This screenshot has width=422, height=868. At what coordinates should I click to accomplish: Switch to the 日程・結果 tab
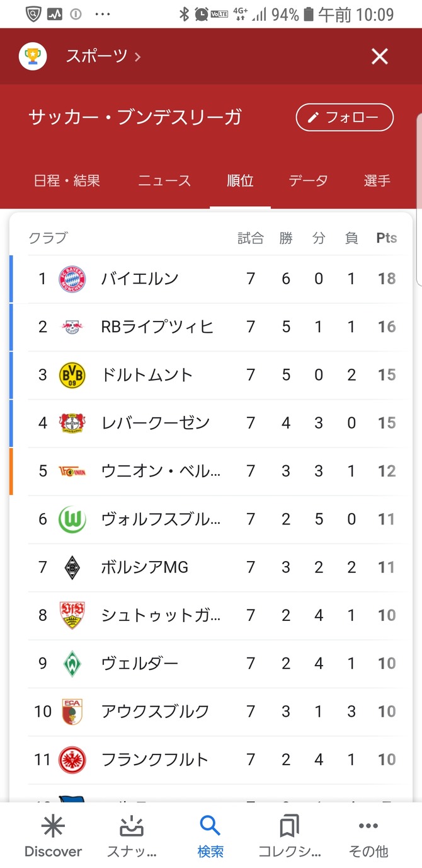tap(67, 181)
